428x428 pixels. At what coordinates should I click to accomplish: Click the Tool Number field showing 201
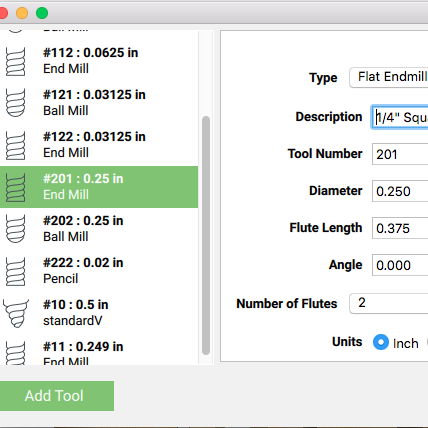400,154
